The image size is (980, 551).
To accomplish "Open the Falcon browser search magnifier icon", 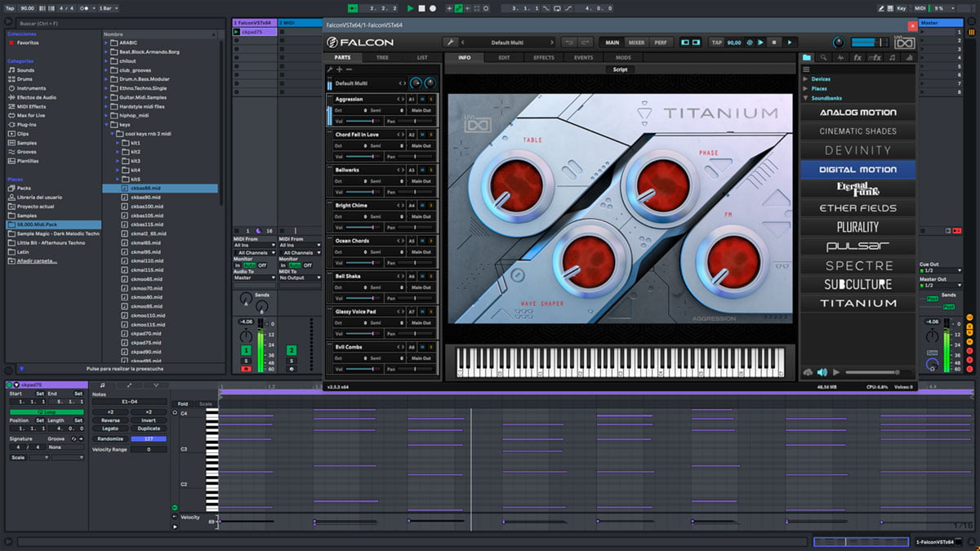I will click(823, 58).
